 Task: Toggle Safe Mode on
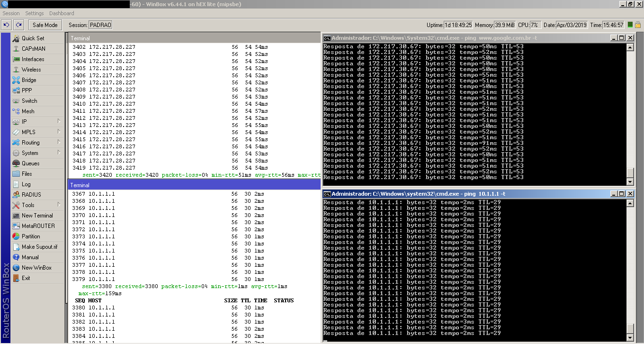point(45,25)
